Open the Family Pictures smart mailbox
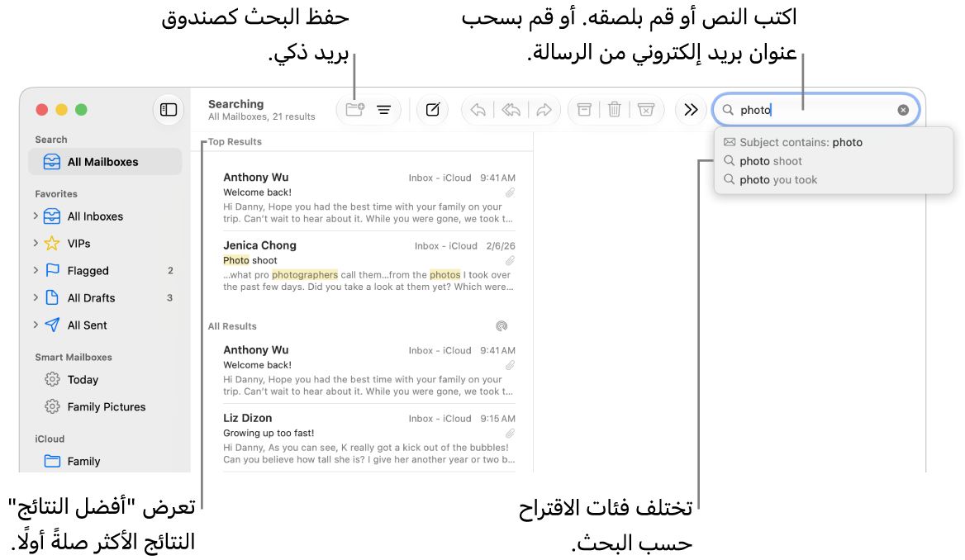Viewport: 965px width, 560px height. click(106, 406)
